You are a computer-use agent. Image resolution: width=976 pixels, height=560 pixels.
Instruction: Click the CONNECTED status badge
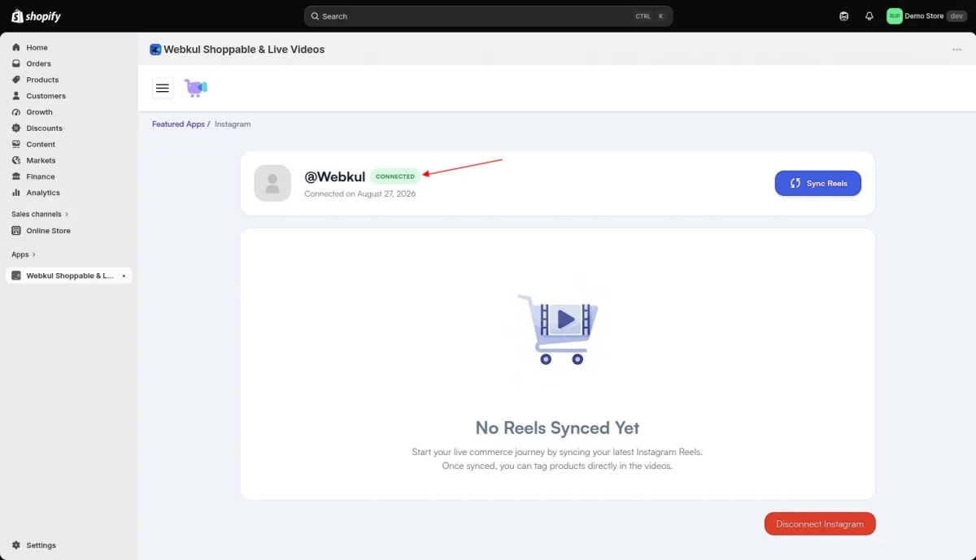coord(395,176)
